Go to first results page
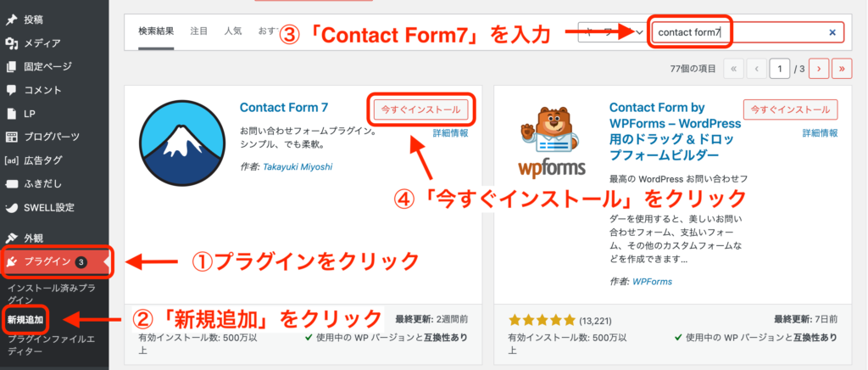 coord(733,70)
